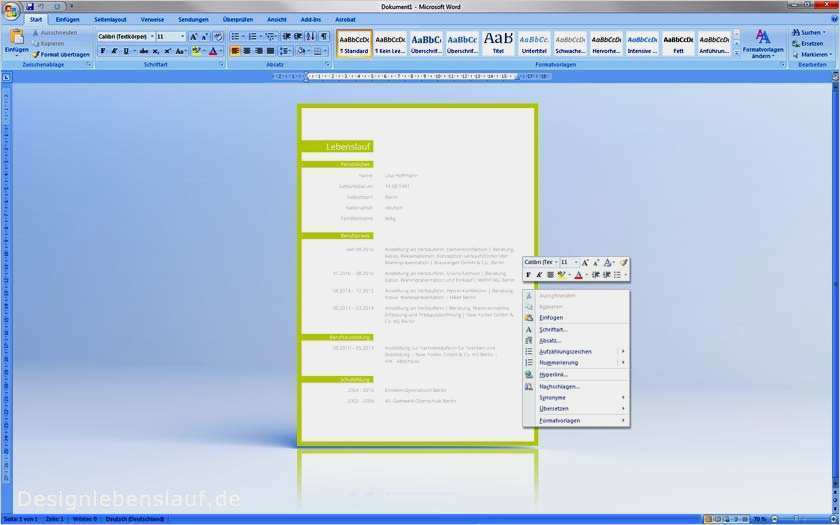Screen dimensions: 840x525
Task: Click the Office button logo
Action: 11,11
